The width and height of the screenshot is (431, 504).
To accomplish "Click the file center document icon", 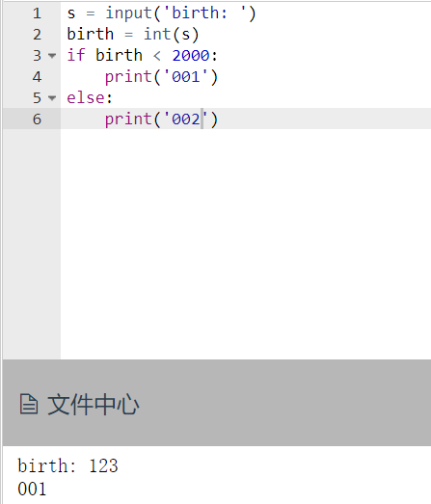I will pyautogui.click(x=29, y=404).
